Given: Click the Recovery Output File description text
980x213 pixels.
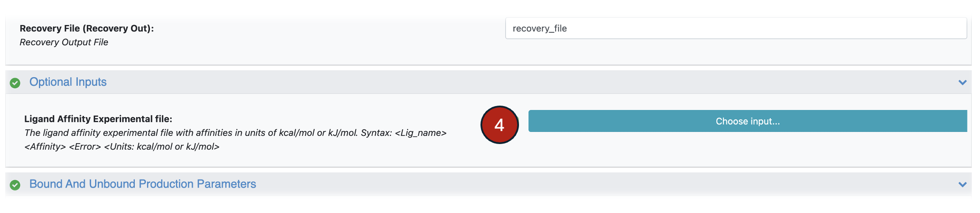Looking at the screenshot, I should [64, 42].
